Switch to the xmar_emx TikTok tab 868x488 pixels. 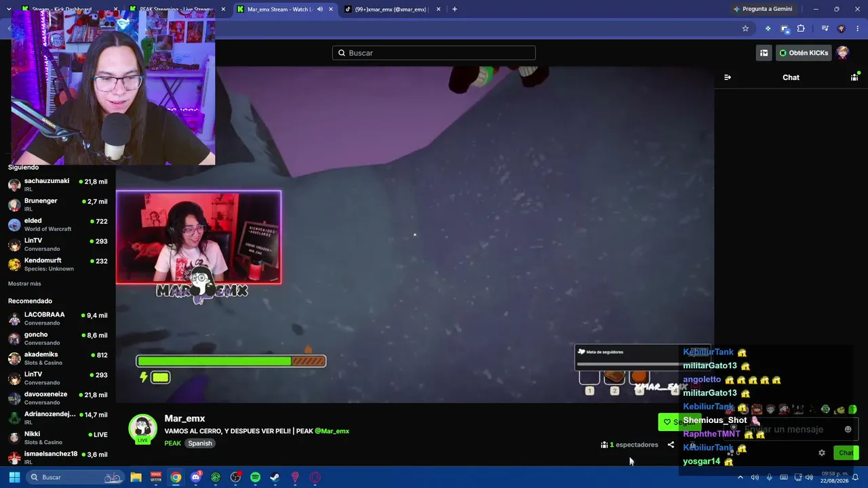(x=391, y=9)
